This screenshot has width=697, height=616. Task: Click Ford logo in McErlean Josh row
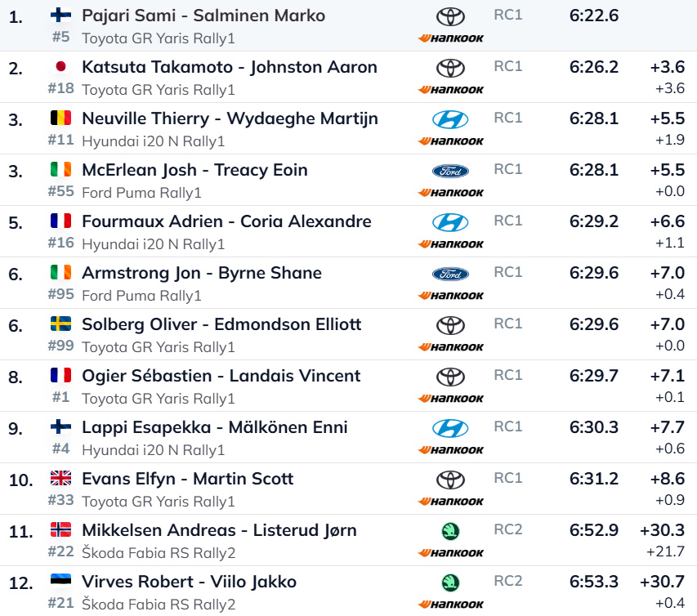(x=450, y=171)
